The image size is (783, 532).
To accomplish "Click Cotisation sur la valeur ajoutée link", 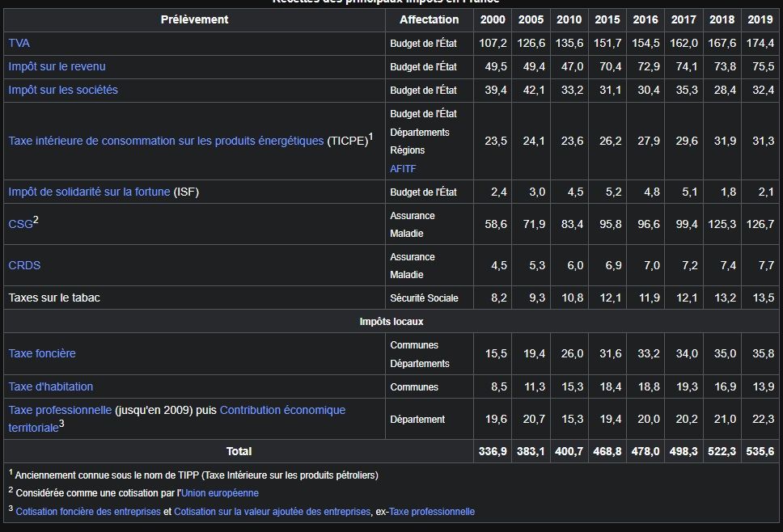I will coord(272,512).
